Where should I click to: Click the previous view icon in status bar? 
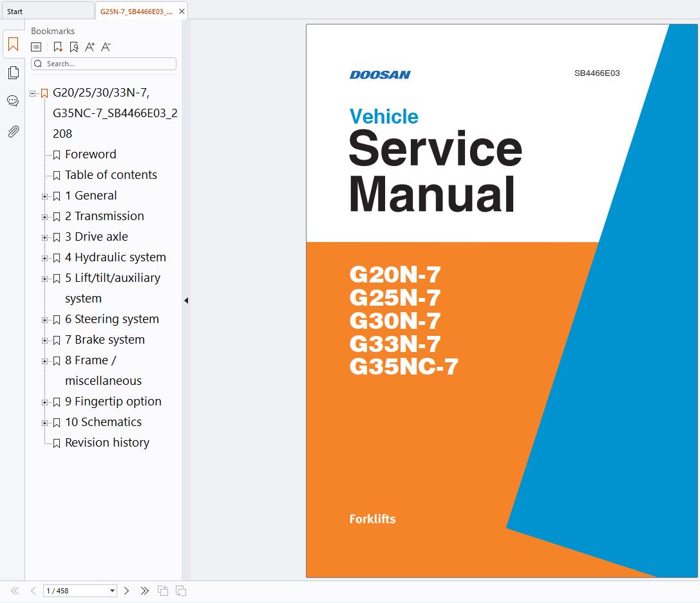coord(163,591)
